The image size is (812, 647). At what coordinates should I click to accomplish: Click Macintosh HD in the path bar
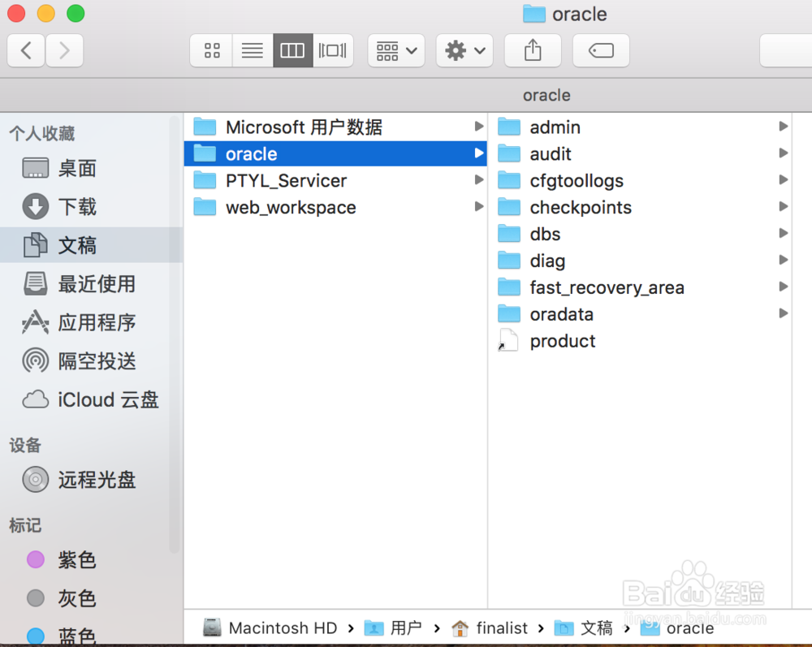pos(270,628)
